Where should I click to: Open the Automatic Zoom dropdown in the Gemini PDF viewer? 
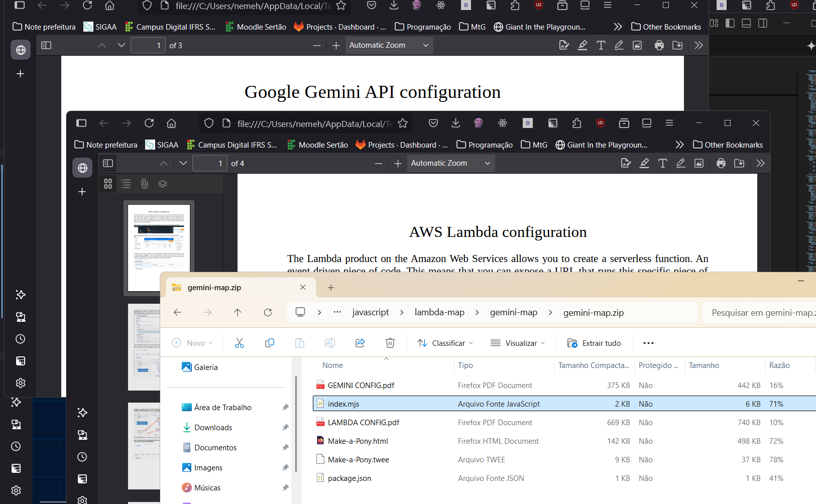389,45
